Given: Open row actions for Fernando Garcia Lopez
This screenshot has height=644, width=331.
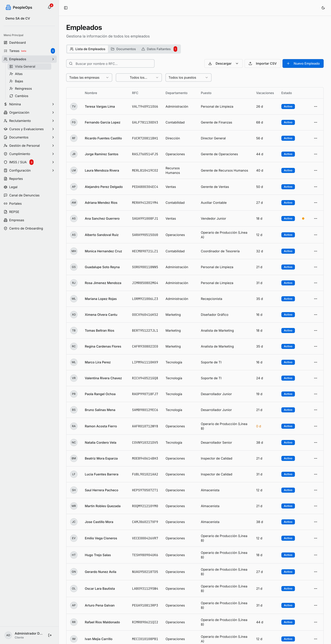Looking at the screenshot, I should 315,122.
